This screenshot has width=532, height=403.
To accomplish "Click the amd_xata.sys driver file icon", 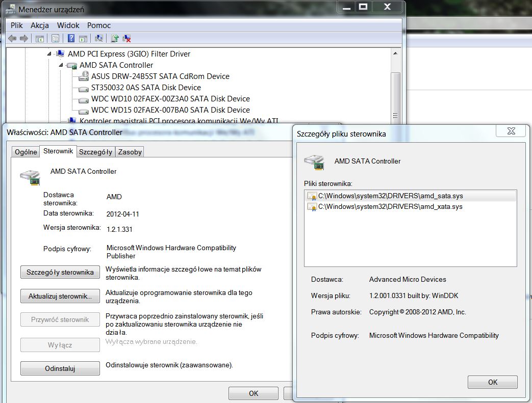I will click(x=312, y=207).
